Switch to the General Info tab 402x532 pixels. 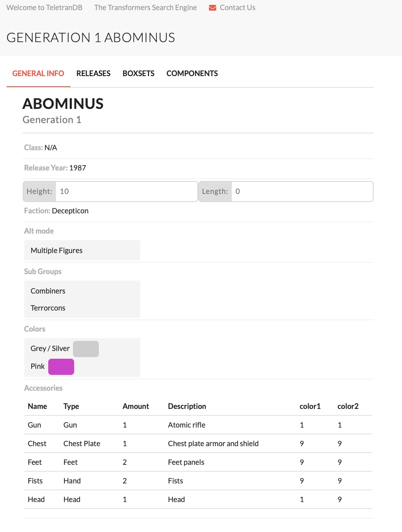(x=38, y=73)
